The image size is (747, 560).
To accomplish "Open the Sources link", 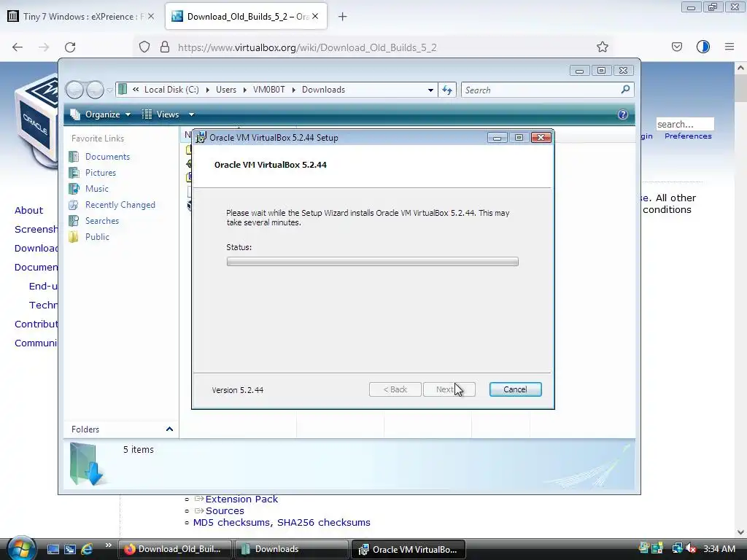I will 225,511.
